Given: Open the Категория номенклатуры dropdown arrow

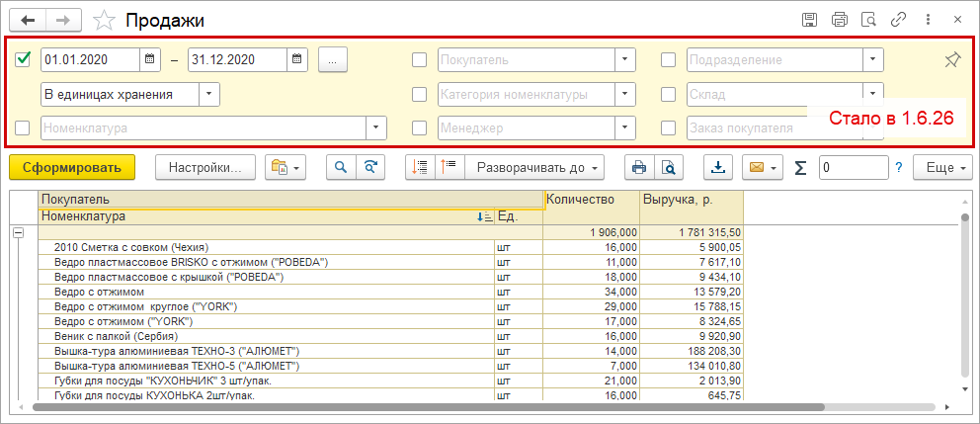Looking at the screenshot, I should [625, 95].
